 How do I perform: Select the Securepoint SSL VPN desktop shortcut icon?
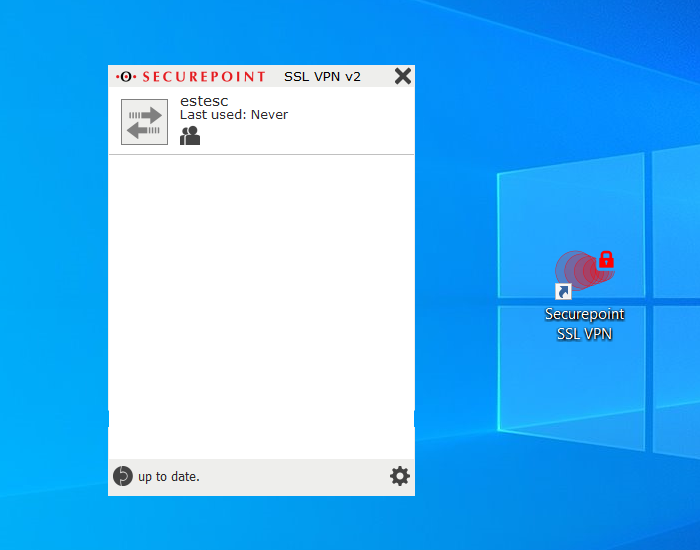click(584, 274)
